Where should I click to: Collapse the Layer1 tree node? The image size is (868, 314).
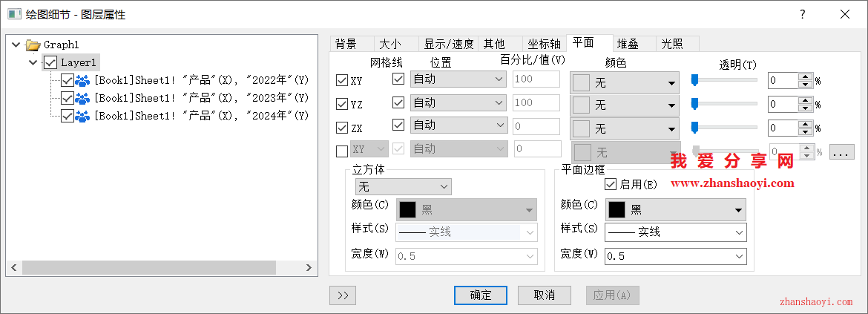click(x=33, y=62)
